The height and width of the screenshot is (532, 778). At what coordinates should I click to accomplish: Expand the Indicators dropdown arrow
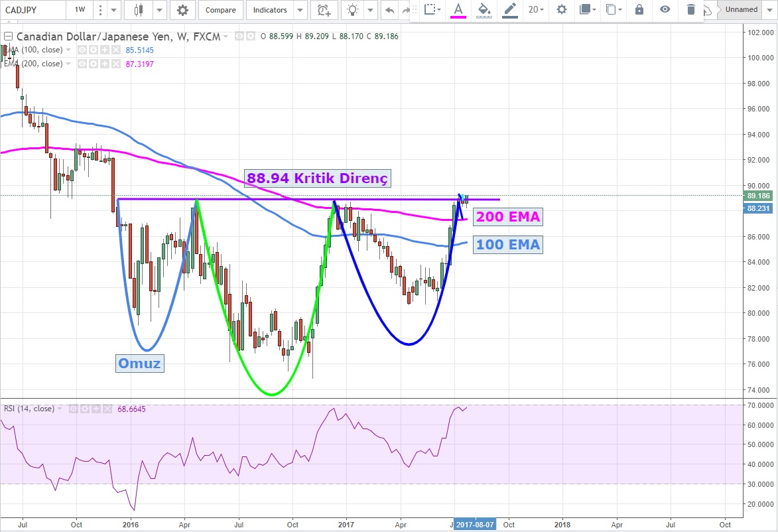pyautogui.click(x=300, y=10)
